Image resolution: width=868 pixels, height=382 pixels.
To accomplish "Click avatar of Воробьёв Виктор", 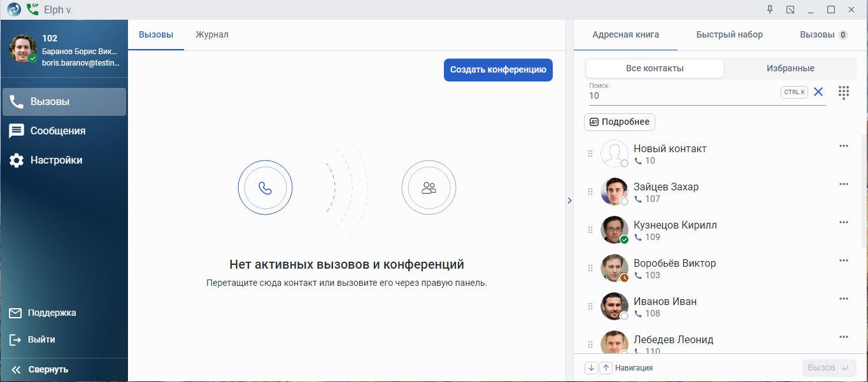I will [615, 268].
